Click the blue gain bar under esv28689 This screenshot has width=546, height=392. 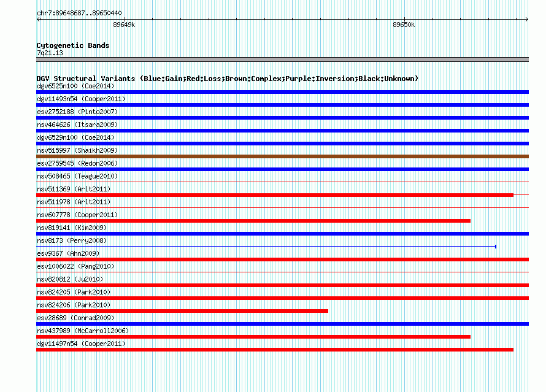[x=282, y=324]
